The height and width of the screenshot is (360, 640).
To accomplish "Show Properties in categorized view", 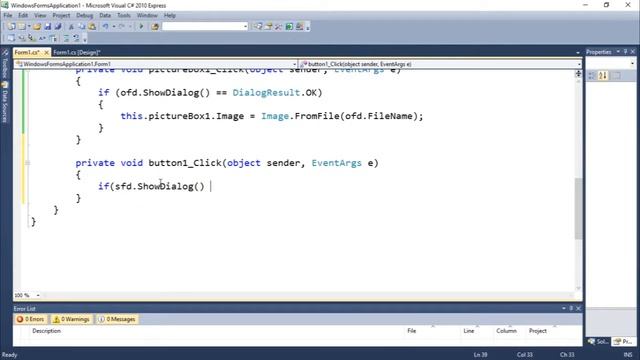I will [x=591, y=76].
